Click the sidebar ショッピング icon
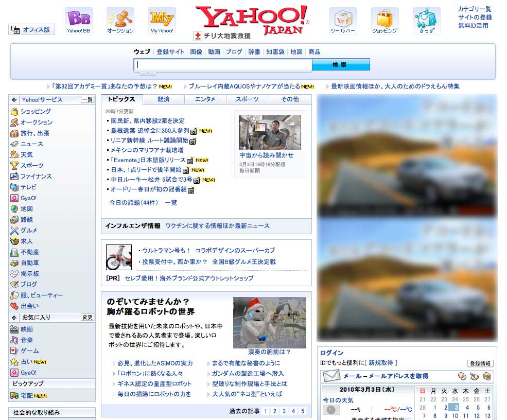This screenshot has height=420, width=507. click(x=14, y=112)
